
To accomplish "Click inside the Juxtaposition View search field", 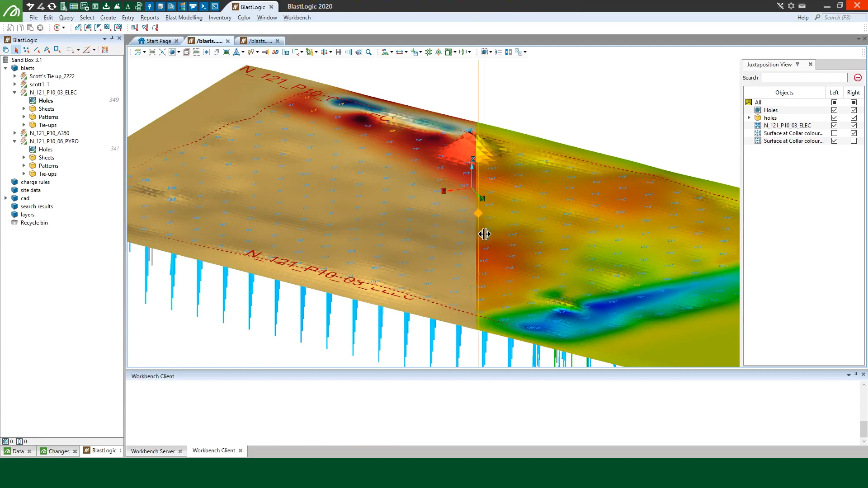I will pos(804,78).
